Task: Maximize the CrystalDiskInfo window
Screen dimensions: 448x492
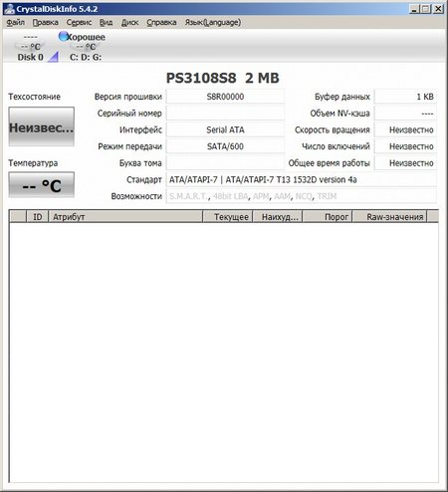Action: [x=426, y=9]
